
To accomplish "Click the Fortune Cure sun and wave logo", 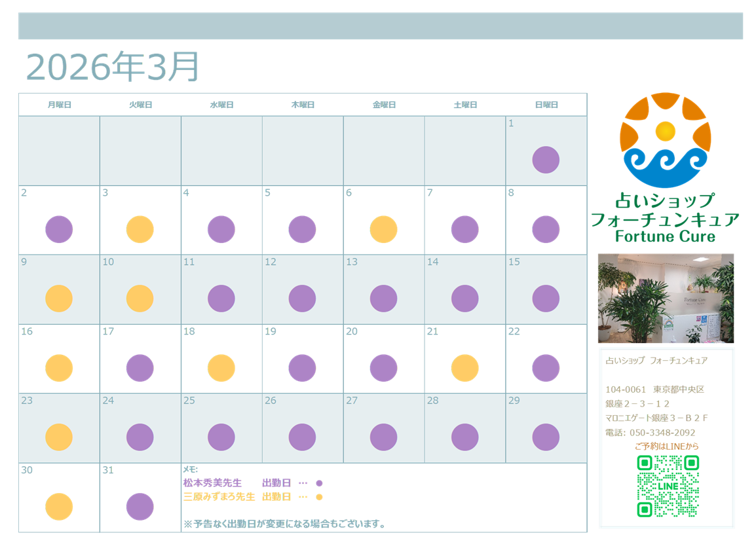I will (x=665, y=140).
